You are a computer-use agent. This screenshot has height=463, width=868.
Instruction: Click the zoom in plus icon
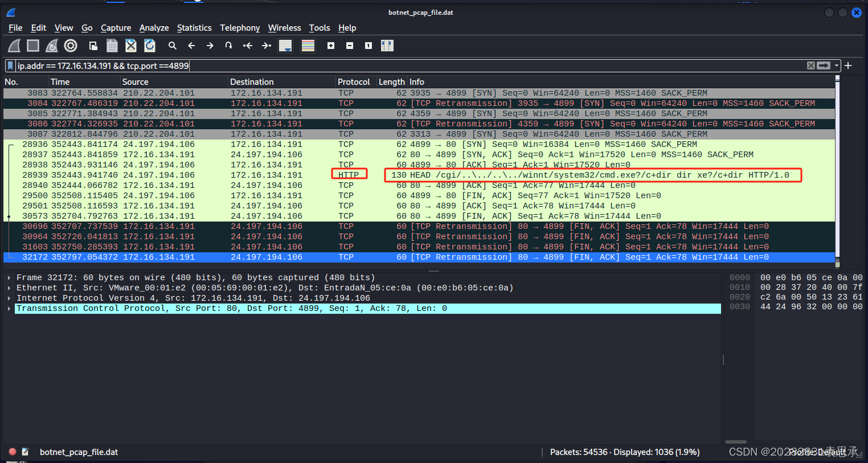tap(331, 46)
